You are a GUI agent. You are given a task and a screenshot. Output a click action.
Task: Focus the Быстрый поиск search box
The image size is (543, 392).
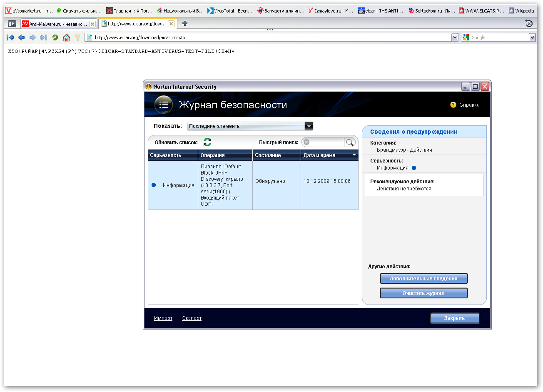coord(326,142)
